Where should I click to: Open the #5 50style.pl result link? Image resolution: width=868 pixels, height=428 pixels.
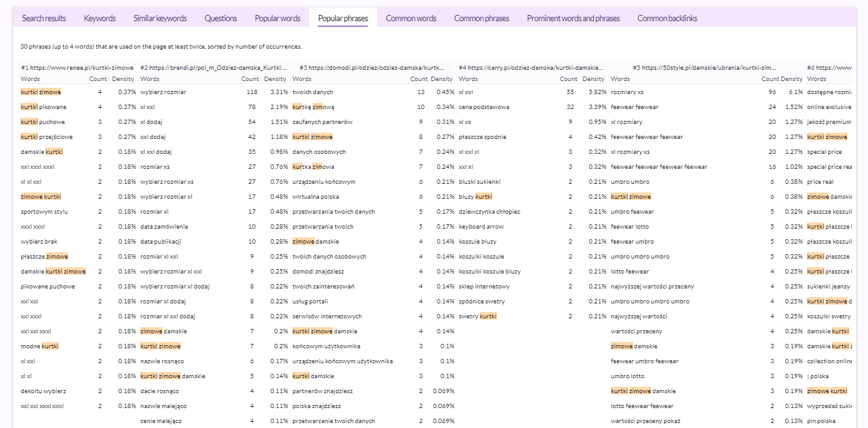click(705, 67)
